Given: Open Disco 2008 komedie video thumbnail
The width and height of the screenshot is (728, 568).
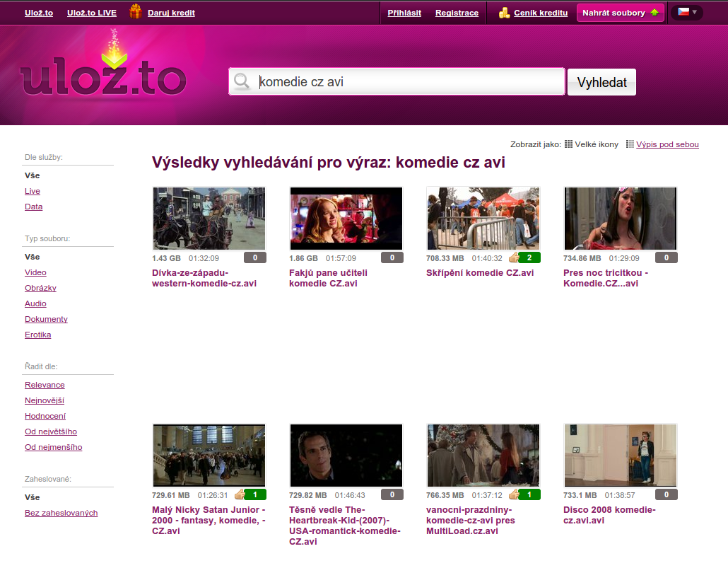Looking at the screenshot, I should click(621, 455).
